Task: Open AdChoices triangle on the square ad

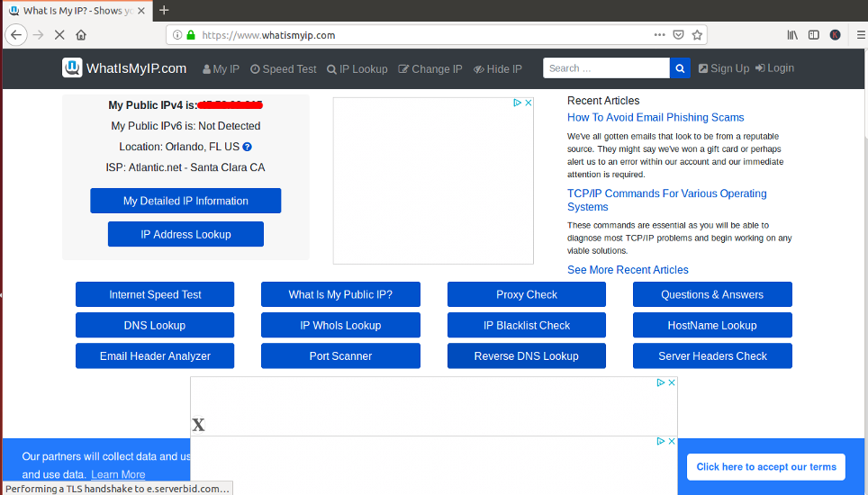Action: click(517, 103)
